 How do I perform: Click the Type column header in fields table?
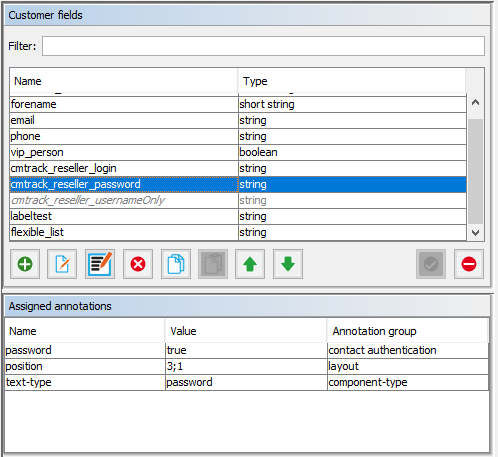tap(352, 81)
